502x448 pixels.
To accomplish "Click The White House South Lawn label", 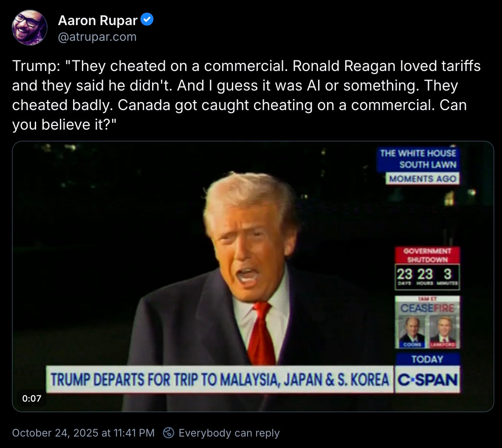I will coord(417,159).
